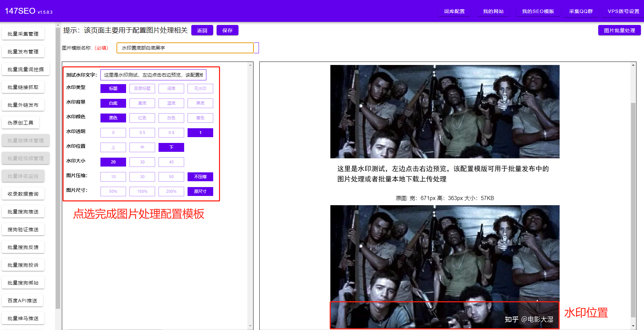Choose 白底 watermark background
The width and height of the screenshot is (644, 330).
coord(113,103)
